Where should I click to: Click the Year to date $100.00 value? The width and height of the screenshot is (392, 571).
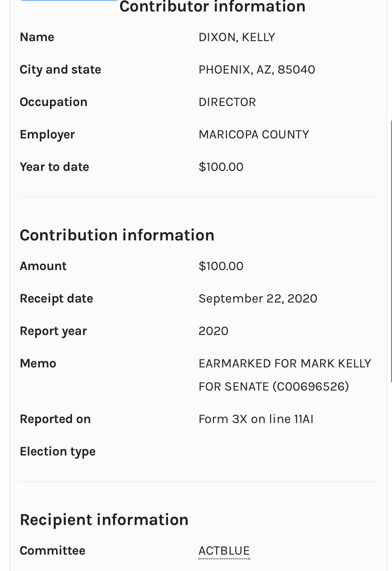tap(221, 167)
